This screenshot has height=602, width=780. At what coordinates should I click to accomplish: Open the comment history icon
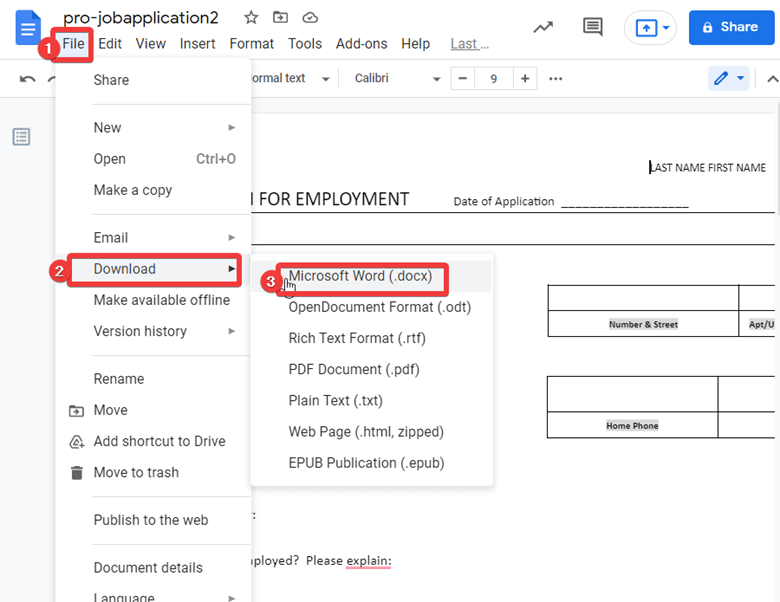(592, 27)
